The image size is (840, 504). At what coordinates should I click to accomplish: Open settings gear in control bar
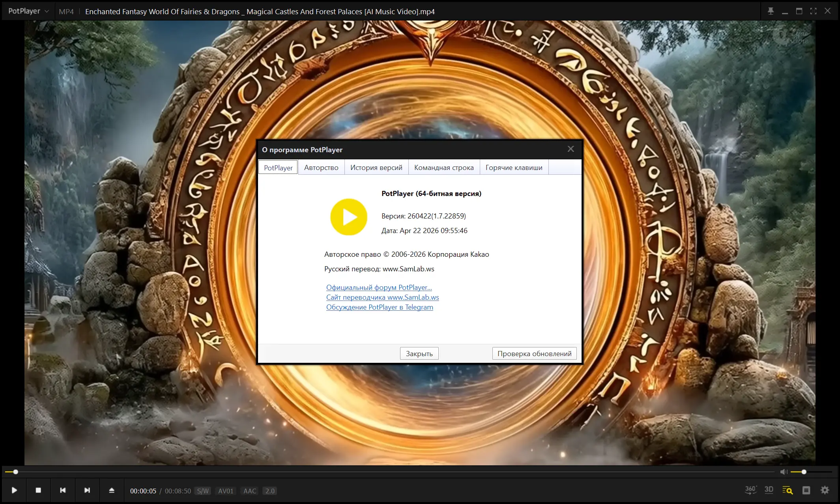(825, 490)
